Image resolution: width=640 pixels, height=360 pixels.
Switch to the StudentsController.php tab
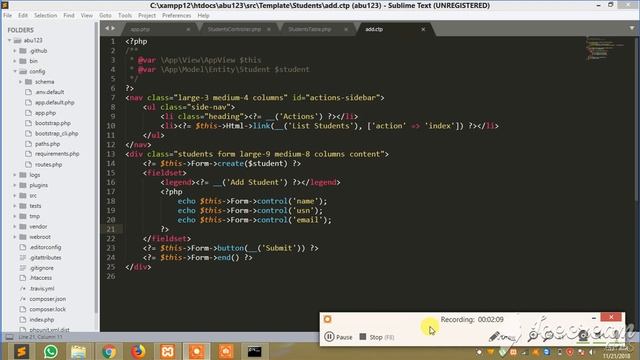click(234, 29)
